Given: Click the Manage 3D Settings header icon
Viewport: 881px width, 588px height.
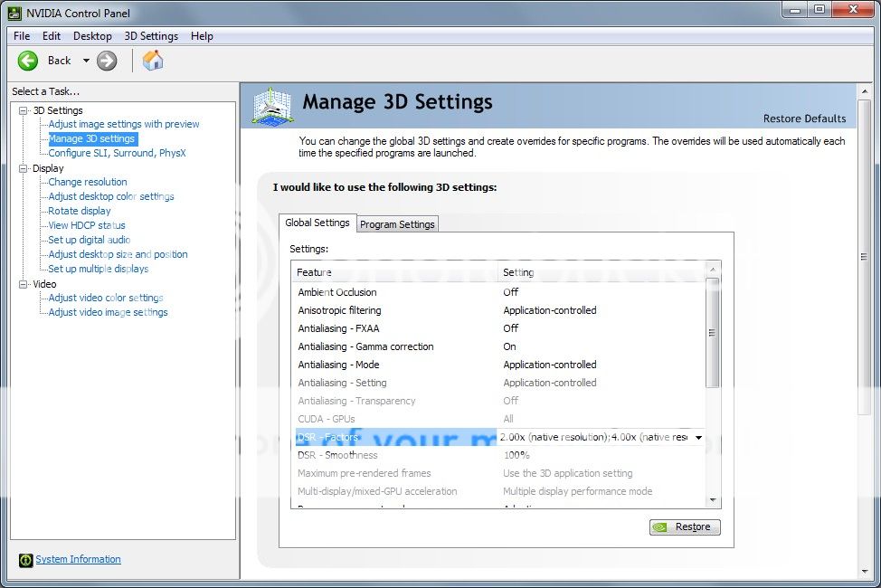Looking at the screenshot, I should (272, 106).
